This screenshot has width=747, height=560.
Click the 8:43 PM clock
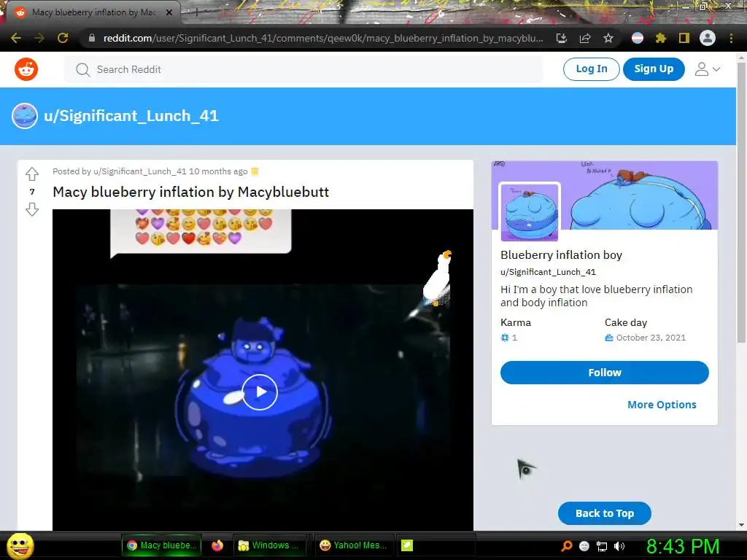pyautogui.click(x=683, y=546)
